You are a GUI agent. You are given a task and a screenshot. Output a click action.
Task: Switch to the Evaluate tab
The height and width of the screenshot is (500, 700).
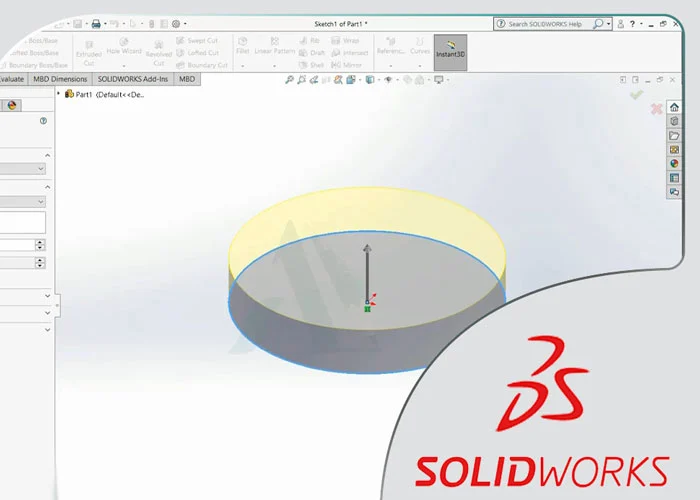pos(12,79)
